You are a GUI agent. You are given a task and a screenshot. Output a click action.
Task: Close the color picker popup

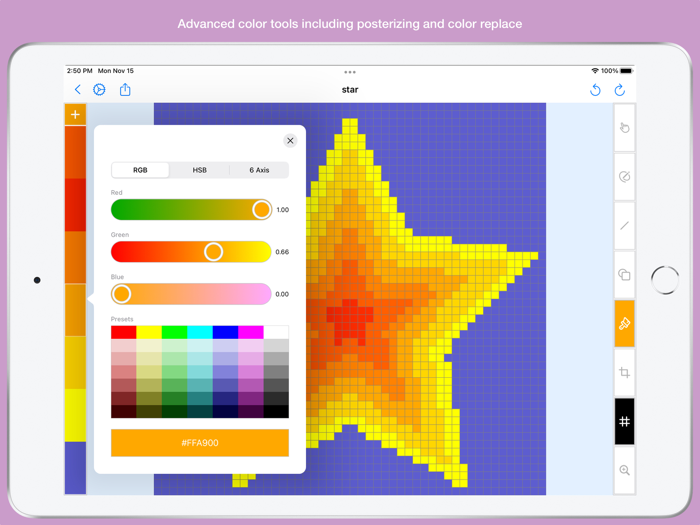pyautogui.click(x=290, y=141)
